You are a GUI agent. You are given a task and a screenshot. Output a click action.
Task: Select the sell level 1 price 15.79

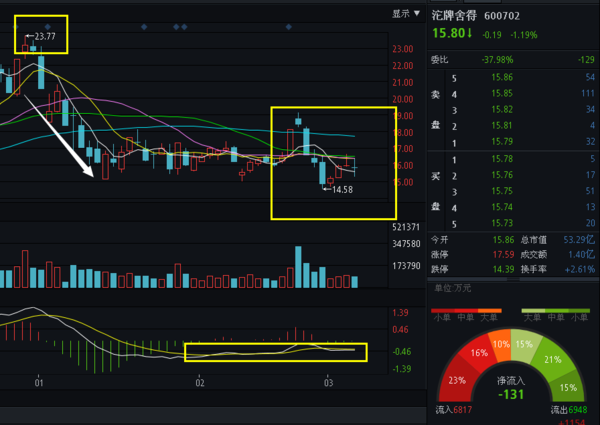click(x=502, y=141)
